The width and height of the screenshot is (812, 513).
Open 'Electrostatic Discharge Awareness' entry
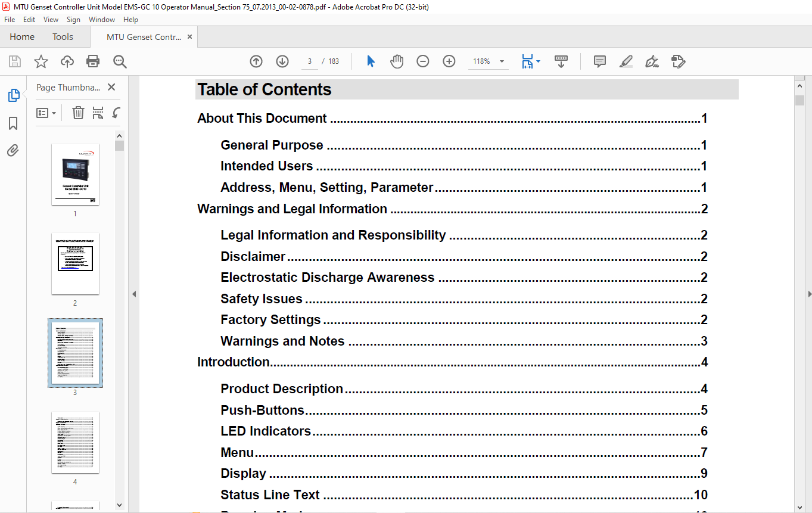click(464, 278)
